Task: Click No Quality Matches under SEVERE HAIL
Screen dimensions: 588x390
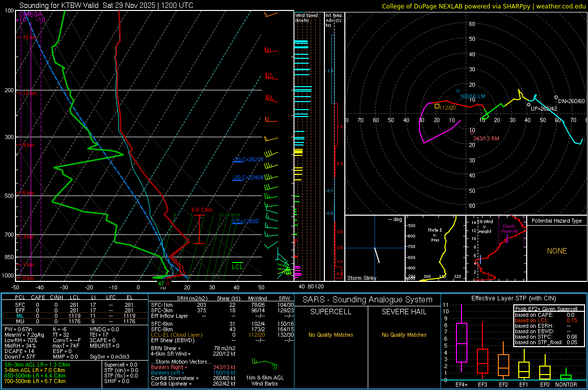Action: 404,335
